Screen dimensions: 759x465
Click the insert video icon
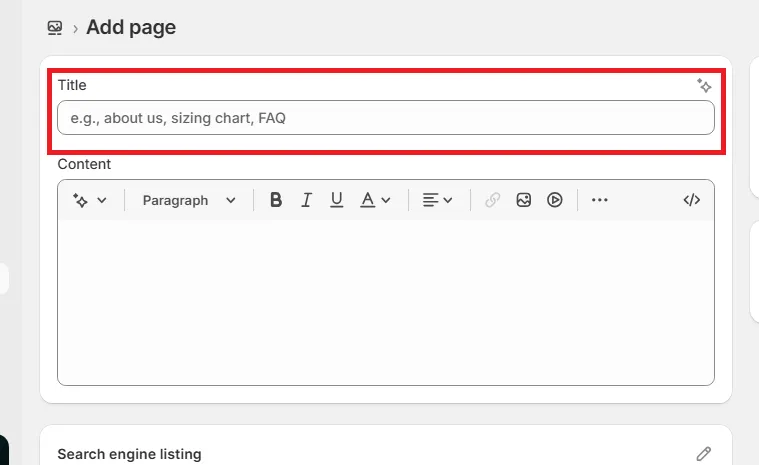click(555, 200)
